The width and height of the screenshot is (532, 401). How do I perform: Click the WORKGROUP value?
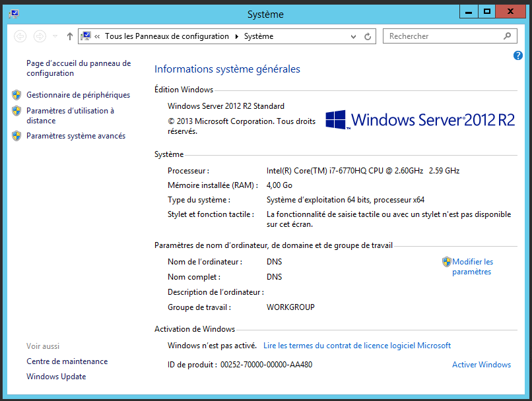pyautogui.click(x=290, y=307)
